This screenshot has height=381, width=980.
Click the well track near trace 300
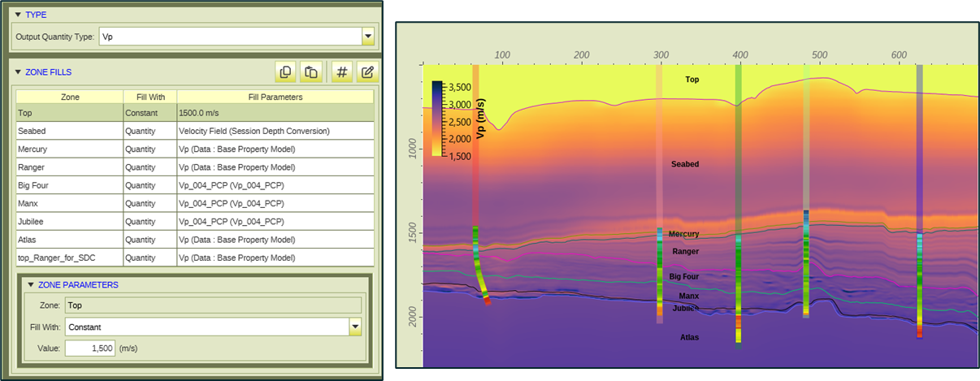click(660, 195)
